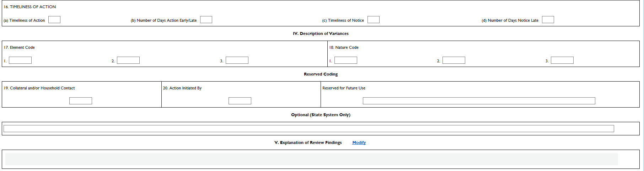This screenshot has width=644, height=171.
Task: Click the Timeliness of Action input box
Action: click(x=54, y=20)
